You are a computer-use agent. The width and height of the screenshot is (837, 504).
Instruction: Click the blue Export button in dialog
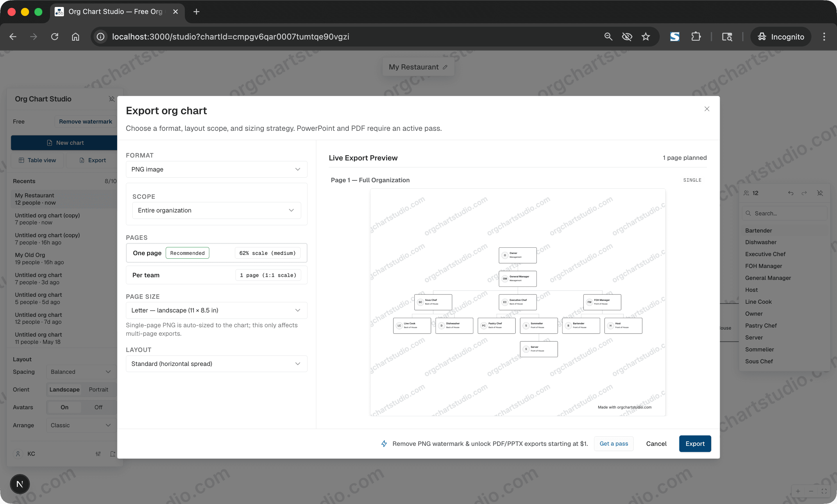[695, 444]
